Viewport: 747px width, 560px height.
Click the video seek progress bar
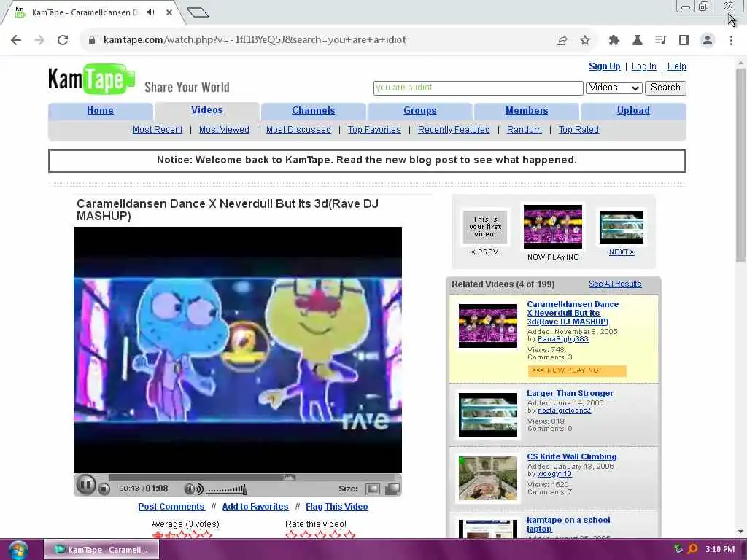[252, 477]
